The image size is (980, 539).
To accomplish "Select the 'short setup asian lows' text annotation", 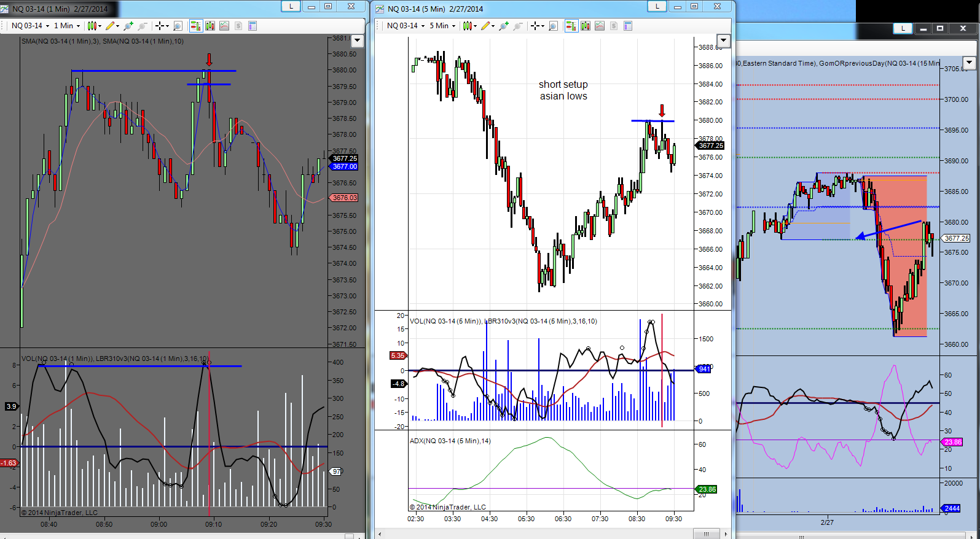I will point(563,90).
